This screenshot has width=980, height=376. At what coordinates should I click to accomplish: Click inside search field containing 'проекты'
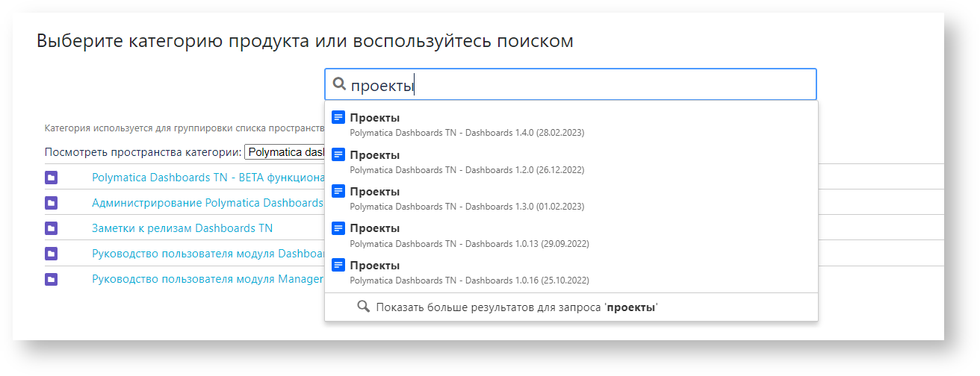tap(598, 85)
